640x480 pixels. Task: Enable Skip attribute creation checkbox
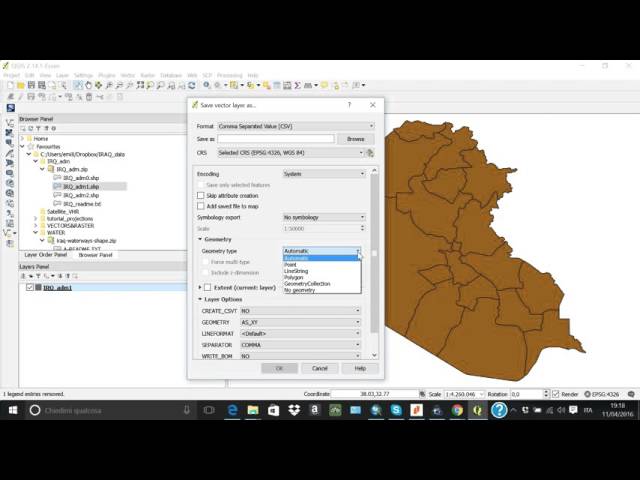pos(201,196)
